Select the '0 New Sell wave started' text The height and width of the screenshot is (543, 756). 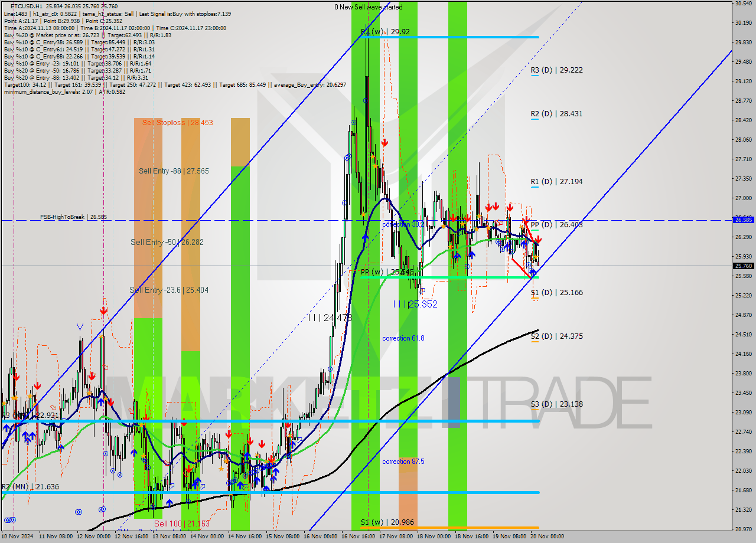(369, 7)
